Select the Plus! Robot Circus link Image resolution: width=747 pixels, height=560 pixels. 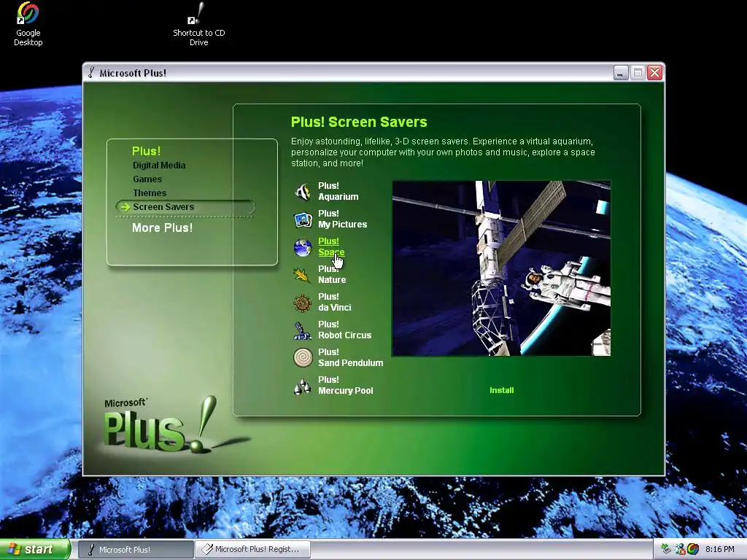click(x=344, y=330)
